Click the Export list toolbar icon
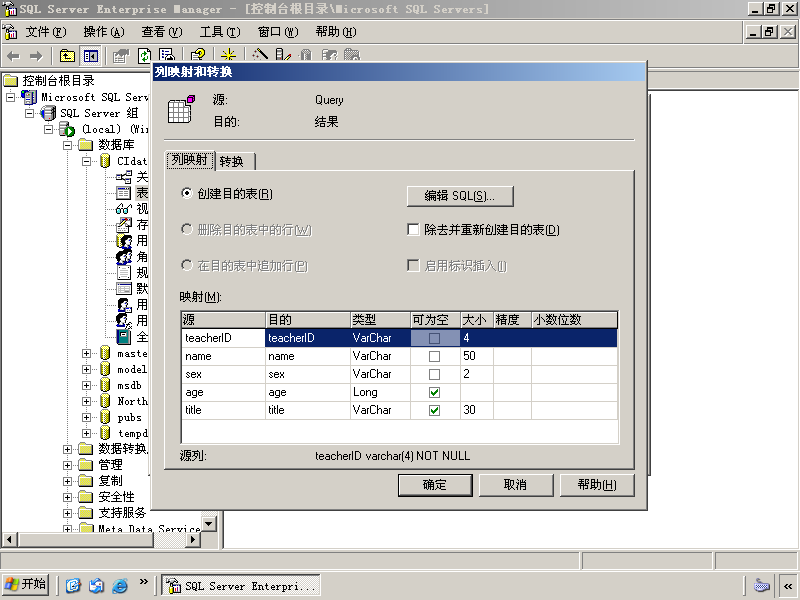 click(166, 55)
